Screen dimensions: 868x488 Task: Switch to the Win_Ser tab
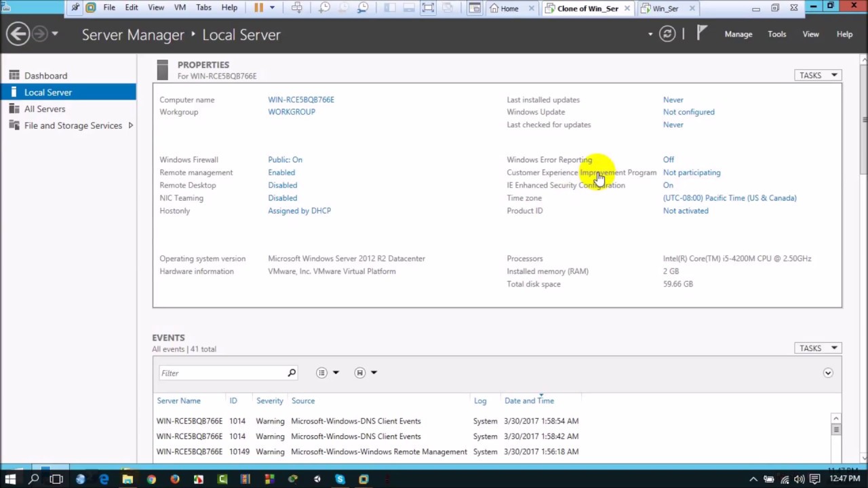point(665,8)
